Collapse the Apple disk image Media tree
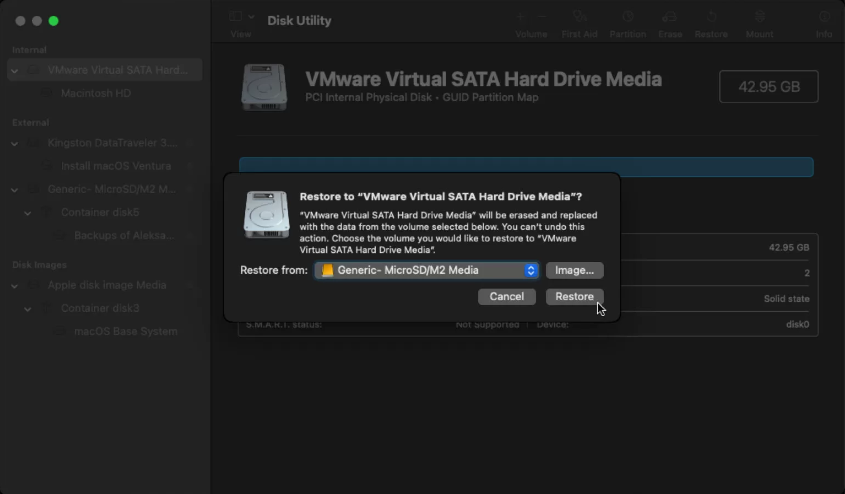The image size is (845, 494). click(x=15, y=286)
